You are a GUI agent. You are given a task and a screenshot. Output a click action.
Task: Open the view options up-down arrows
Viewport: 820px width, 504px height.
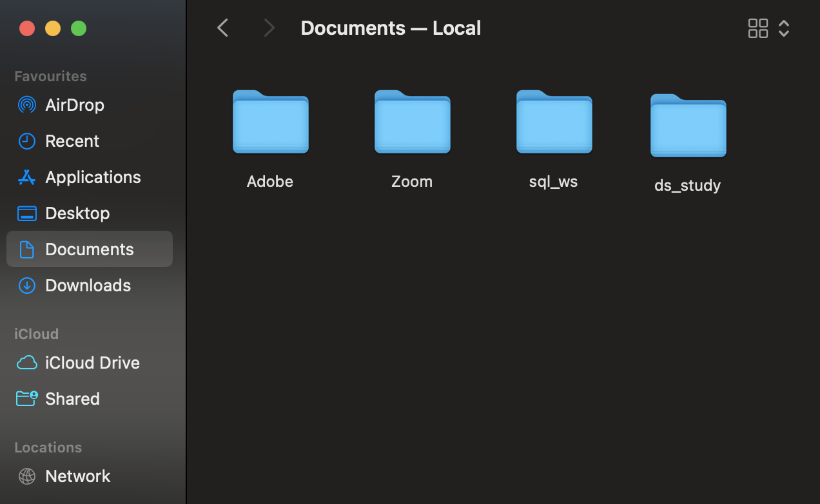click(x=784, y=28)
